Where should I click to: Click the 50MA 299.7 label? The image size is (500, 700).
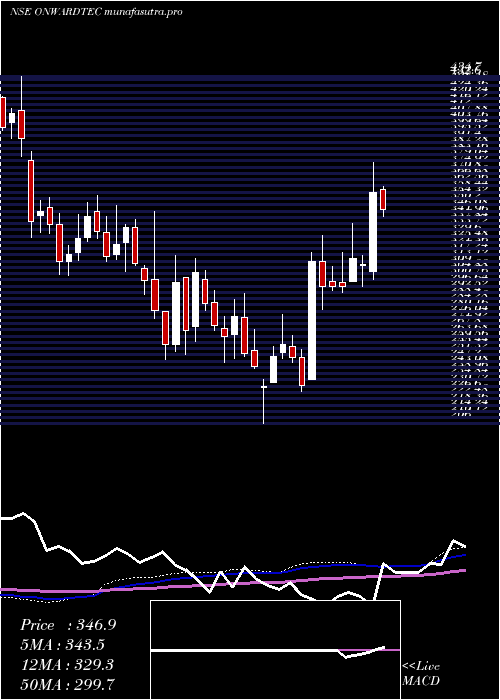[x=67, y=685]
